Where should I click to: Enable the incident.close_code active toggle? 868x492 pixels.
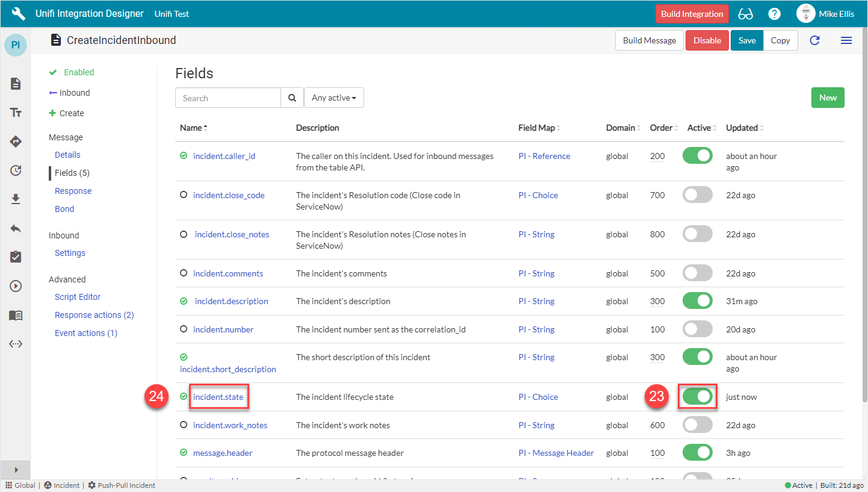(x=697, y=195)
